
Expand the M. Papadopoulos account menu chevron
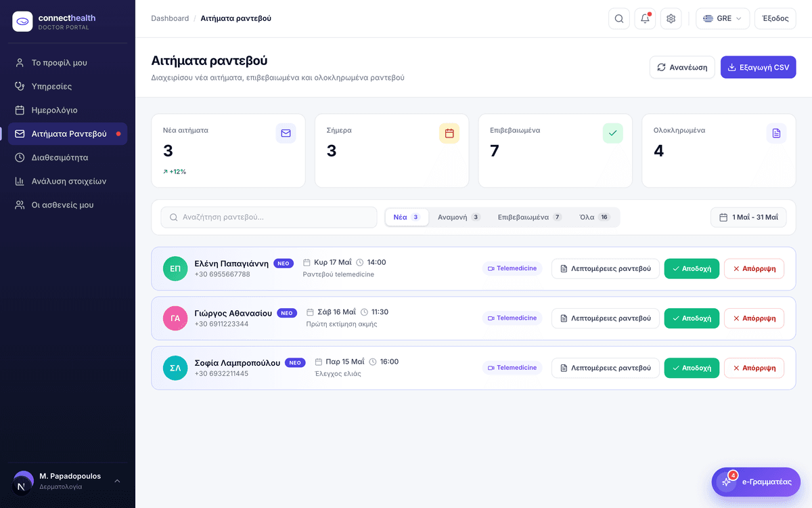coord(117,482)
